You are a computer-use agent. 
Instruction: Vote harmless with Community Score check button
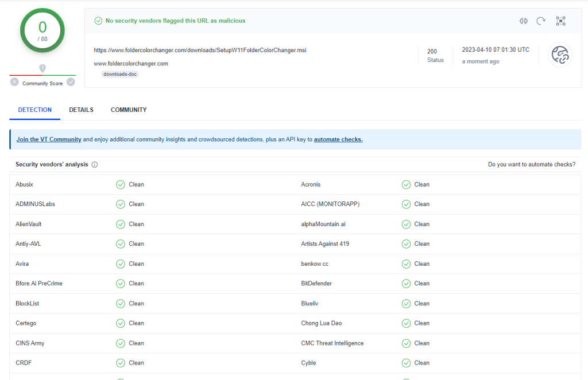tap(71, 82)
